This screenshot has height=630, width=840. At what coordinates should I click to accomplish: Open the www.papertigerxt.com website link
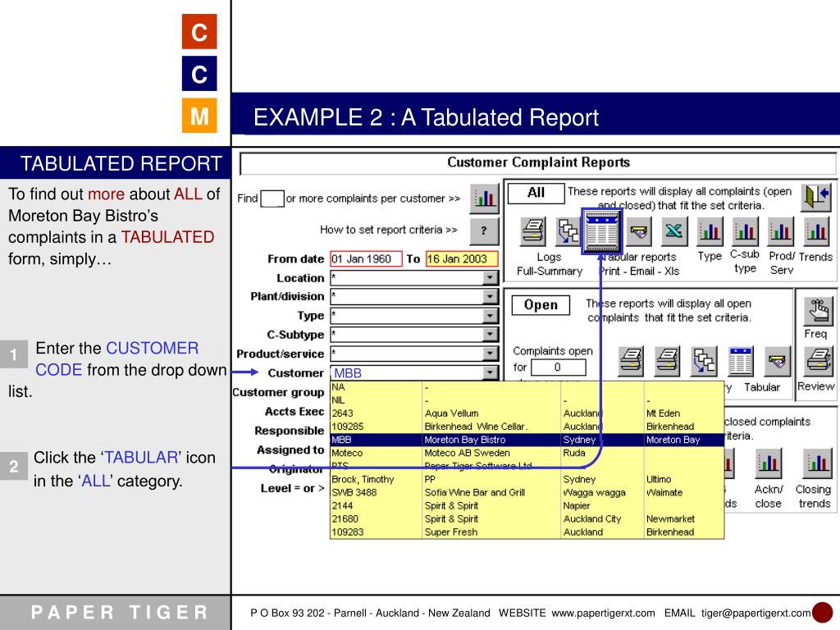603,613
